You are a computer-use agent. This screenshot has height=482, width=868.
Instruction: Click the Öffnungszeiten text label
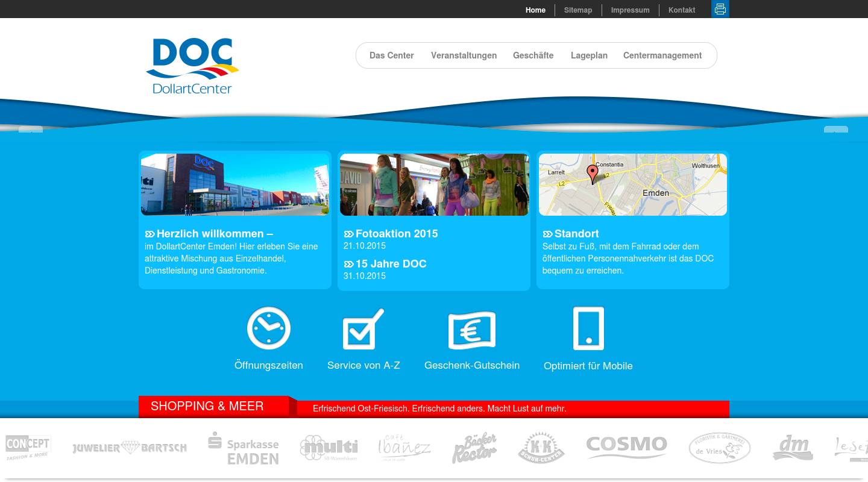(x=269, y=365)
